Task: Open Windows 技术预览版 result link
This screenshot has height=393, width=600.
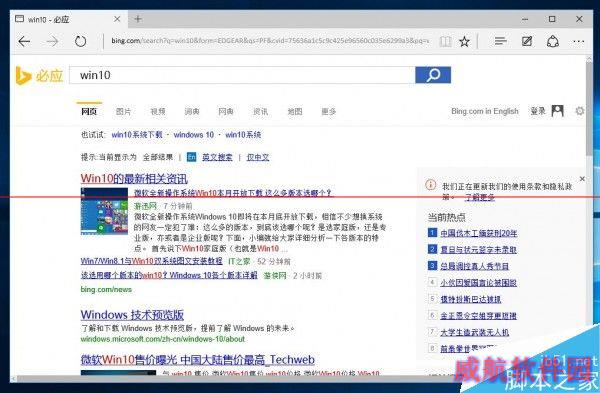Action: pyautogui.click(x=132, y=315)
